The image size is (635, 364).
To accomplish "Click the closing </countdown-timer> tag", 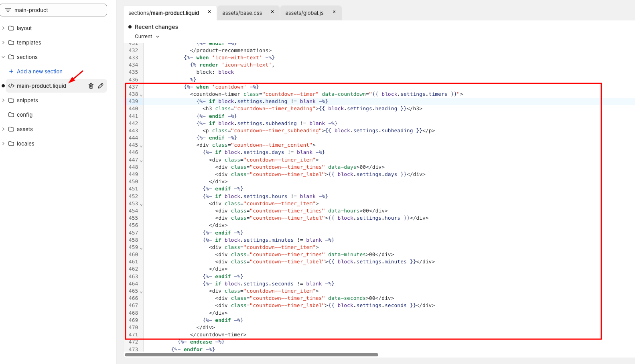I will 218,335.
